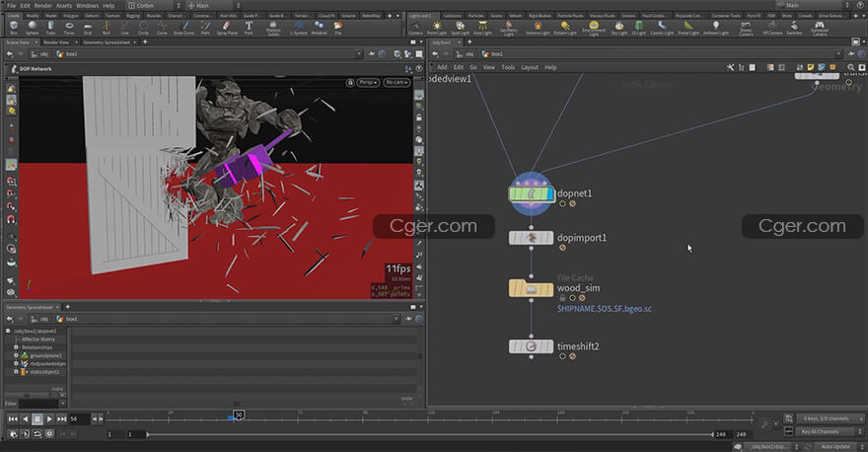Select the Sphere shelf tool
This screenshot has height=452, width=868.
pos(33,28)
